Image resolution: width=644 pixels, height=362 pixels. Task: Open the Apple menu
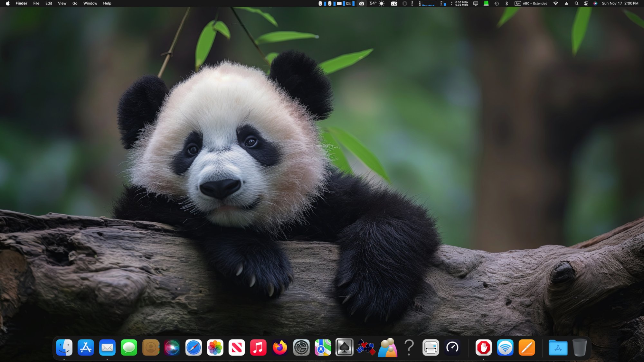coord(8,4)
